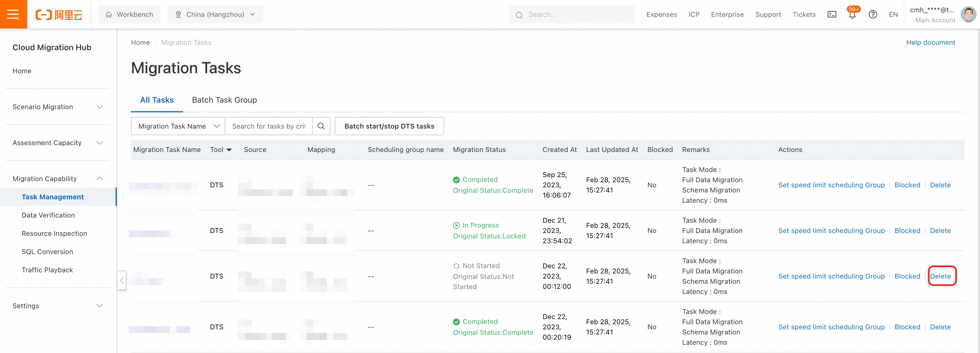Switch to the Batch Task Group tab

click(x=224, y=100)
